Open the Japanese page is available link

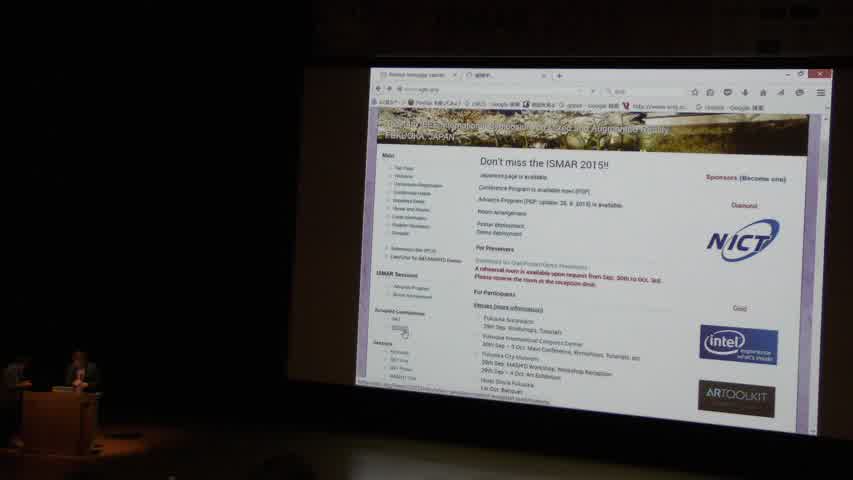pos(513,176)
